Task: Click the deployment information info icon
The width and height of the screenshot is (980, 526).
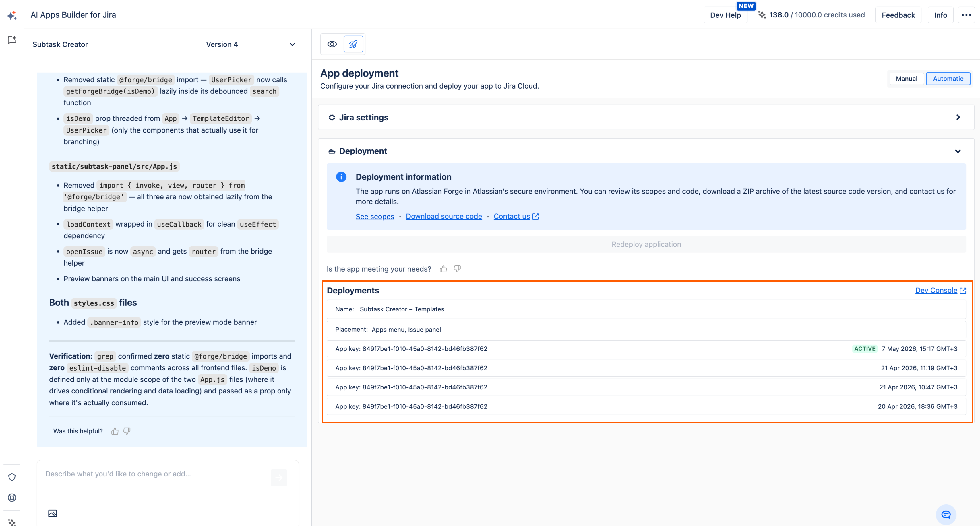Action: 341,177
